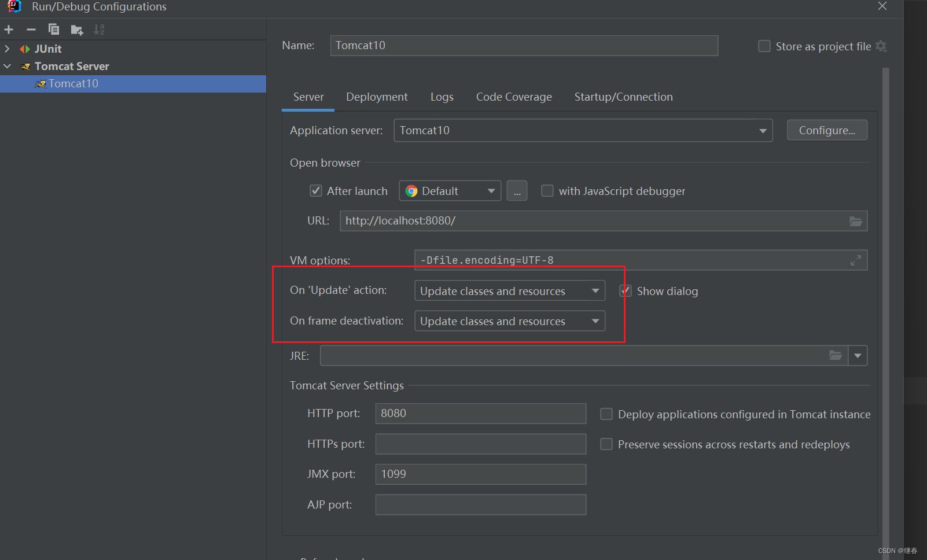Screen dimensions: 927x560
Task: Browse for URL using folder icon
Action: 856,221
